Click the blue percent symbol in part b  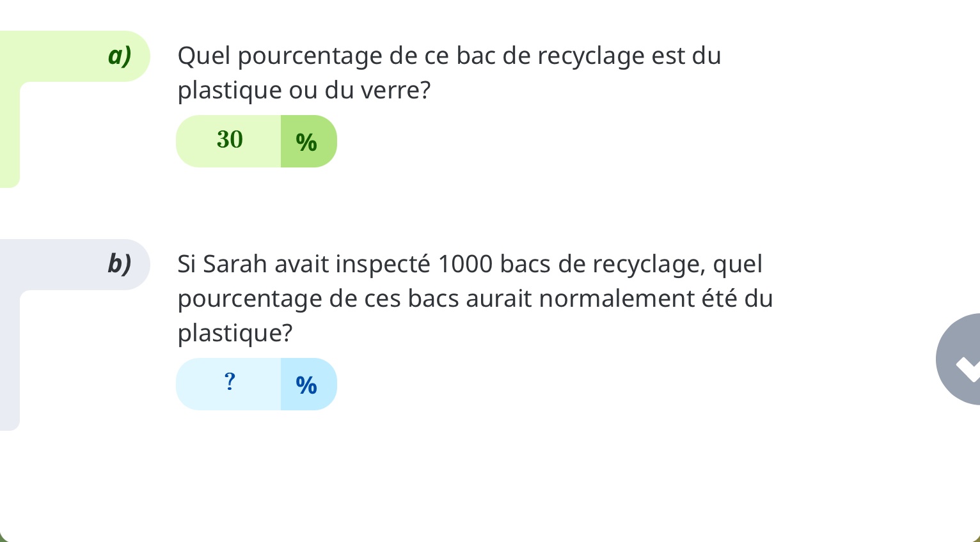[x=307, y=385]
